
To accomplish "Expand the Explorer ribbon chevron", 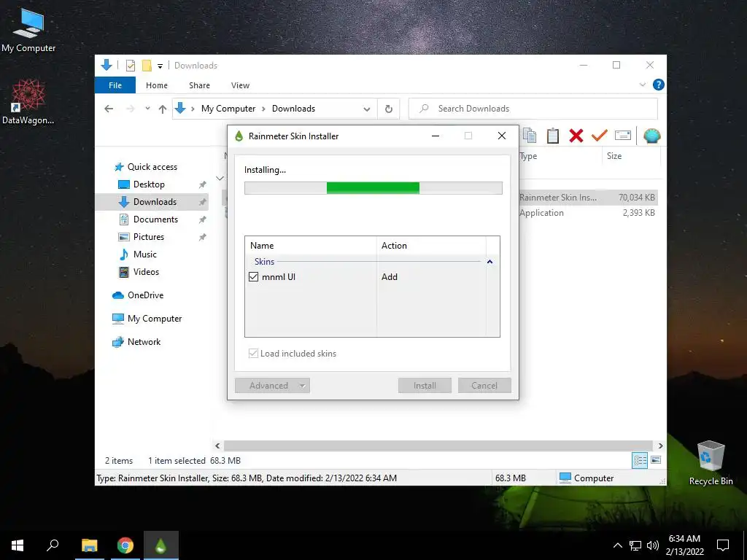I will (x=642, y=85).
